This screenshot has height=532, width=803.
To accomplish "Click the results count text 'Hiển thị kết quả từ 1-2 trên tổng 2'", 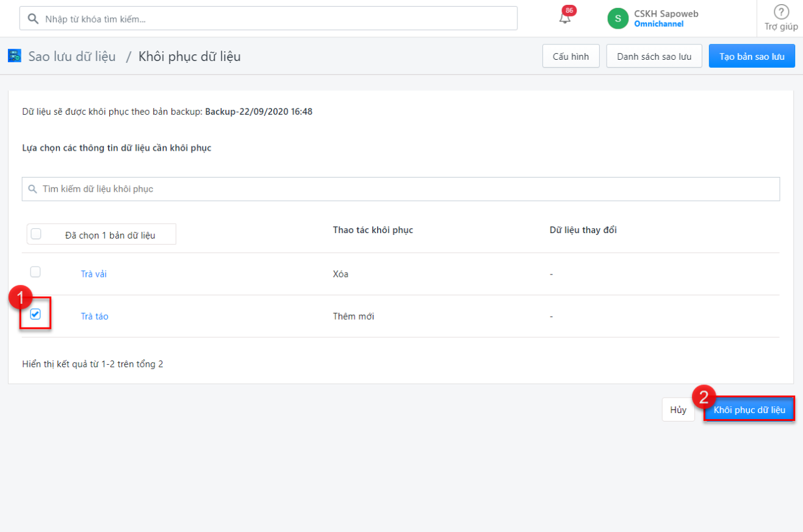I will (93, 364).
